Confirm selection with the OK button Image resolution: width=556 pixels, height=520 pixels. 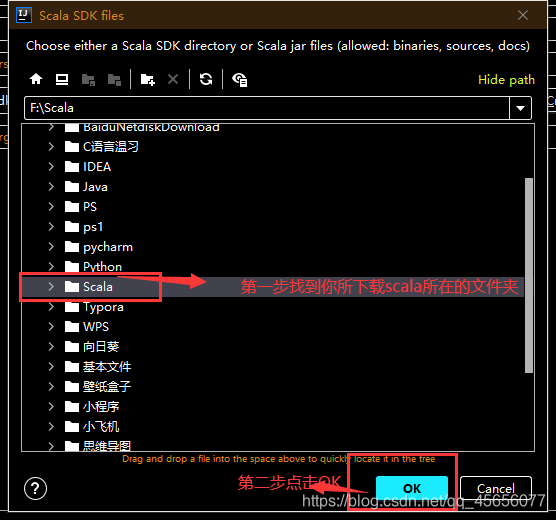[x=412, y=488]
